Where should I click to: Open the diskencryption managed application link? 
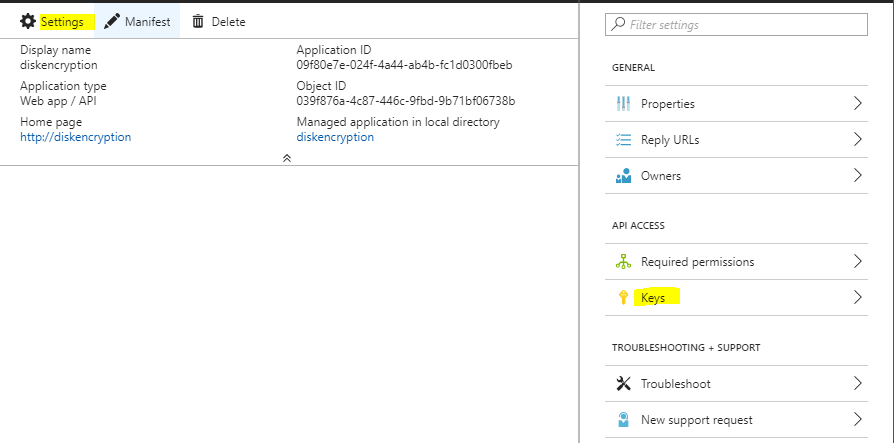tap(335, 137)
